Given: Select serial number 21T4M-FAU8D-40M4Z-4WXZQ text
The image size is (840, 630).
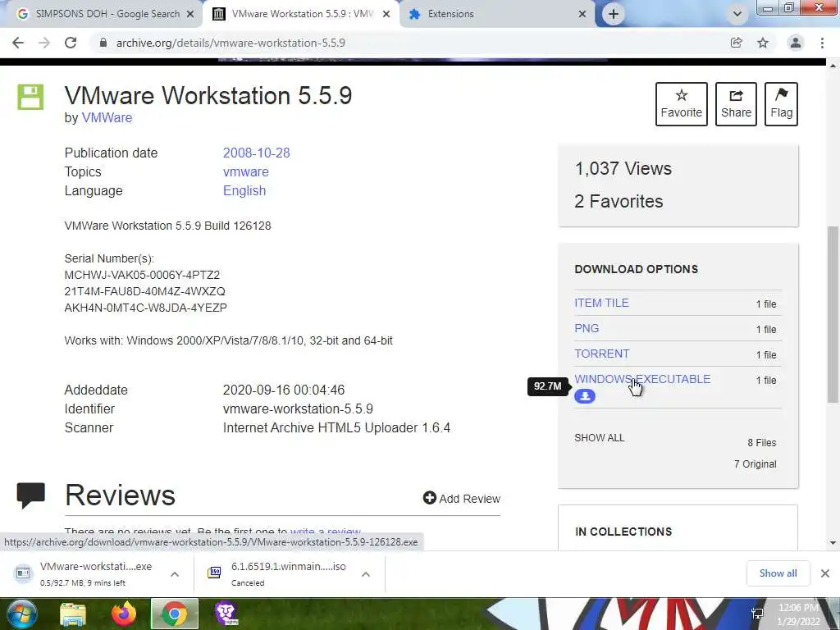Looking at the screenshot, I should click(144, 291).
